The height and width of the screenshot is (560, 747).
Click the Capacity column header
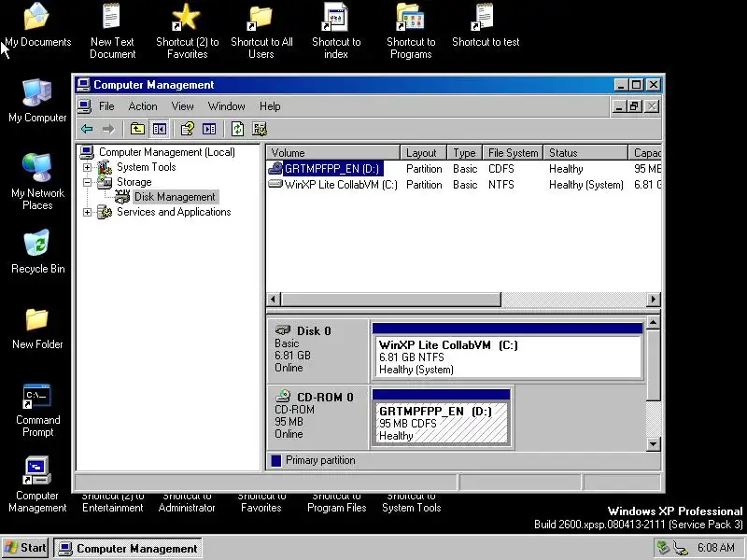click(x=645, y=153)
